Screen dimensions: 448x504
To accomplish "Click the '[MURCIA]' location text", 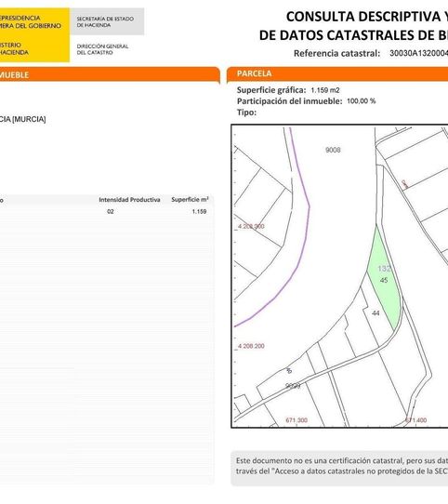I will click(x=29, y=119).
